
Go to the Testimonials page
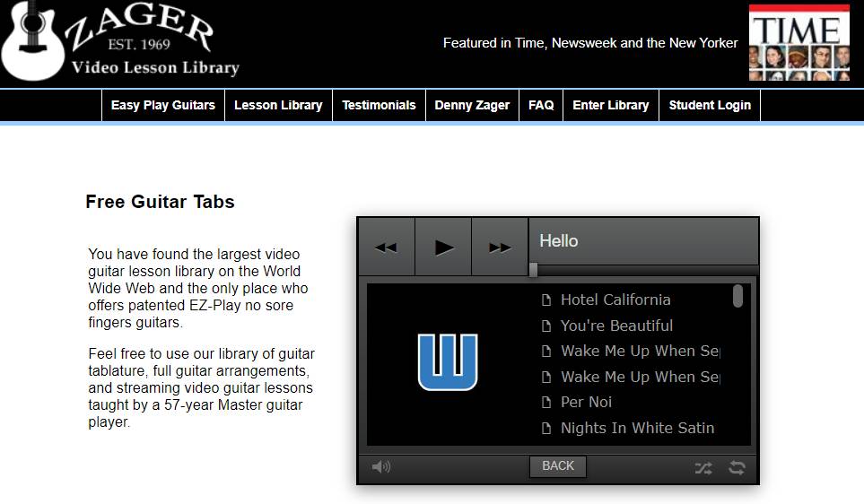tap(379, 105)
